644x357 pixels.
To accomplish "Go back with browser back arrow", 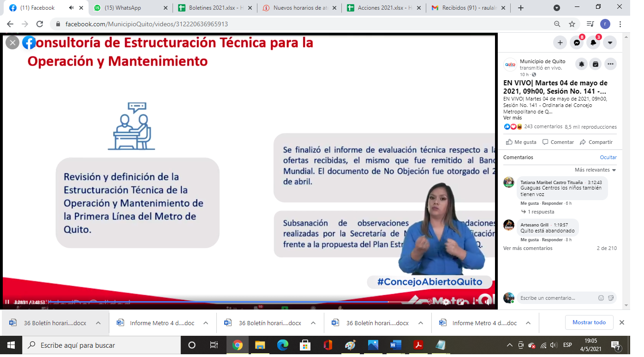I will tap(10, 24).
